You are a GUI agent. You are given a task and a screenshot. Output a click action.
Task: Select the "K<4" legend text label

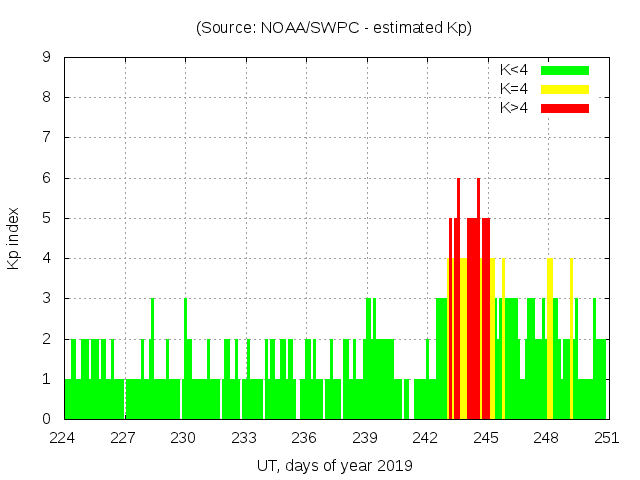(x=515, y=70)
